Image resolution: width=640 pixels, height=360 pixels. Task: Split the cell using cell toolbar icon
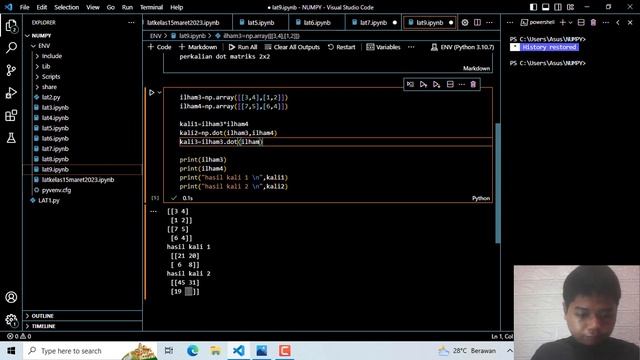[450, 84]
